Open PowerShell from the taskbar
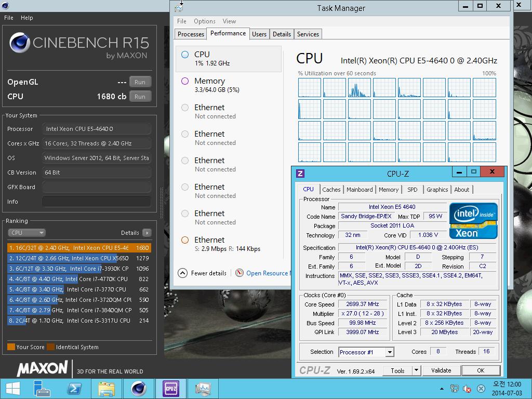The width and height of the screenshot is (532, 399). (x=74, y=389)
